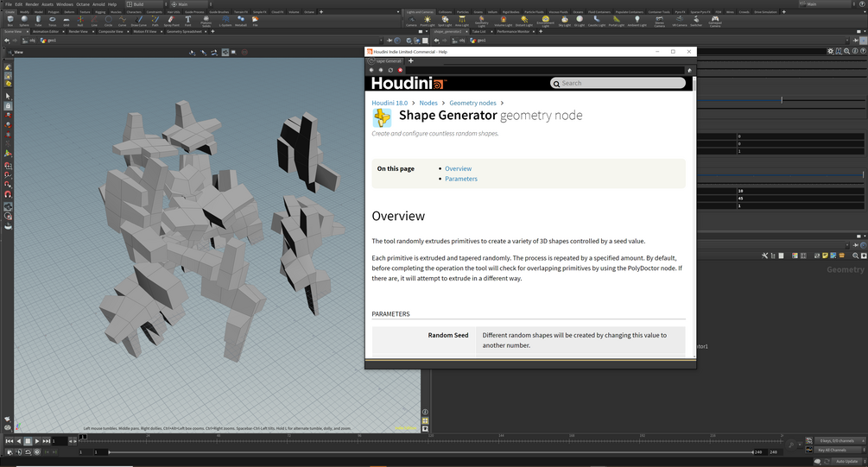Select the Null shelf tool
This screenshot has width=868, height=467.
[x=80, y=21]
